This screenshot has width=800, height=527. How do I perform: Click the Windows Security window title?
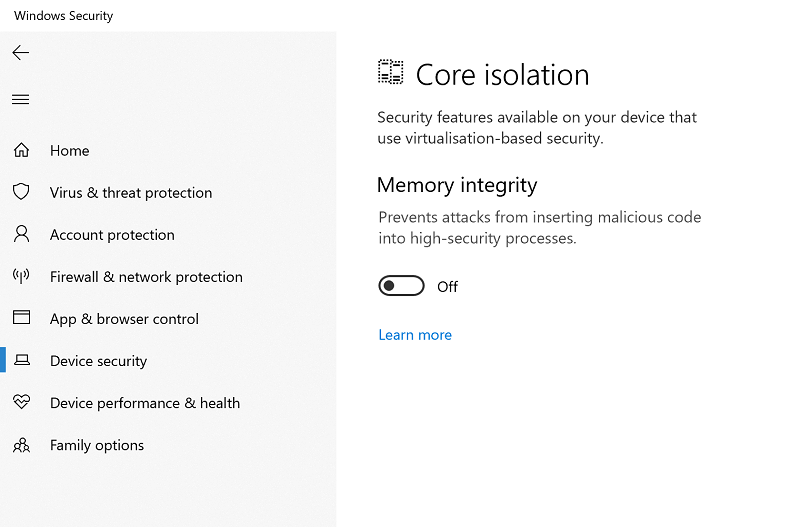tap(63, 16)
